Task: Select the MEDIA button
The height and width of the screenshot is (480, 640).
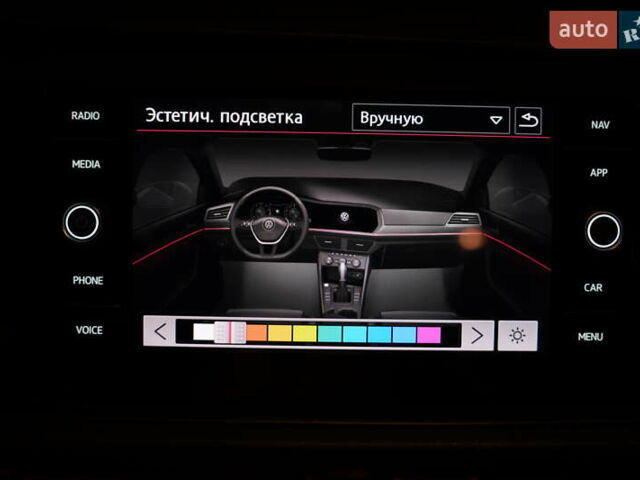Action: [86, 164]
